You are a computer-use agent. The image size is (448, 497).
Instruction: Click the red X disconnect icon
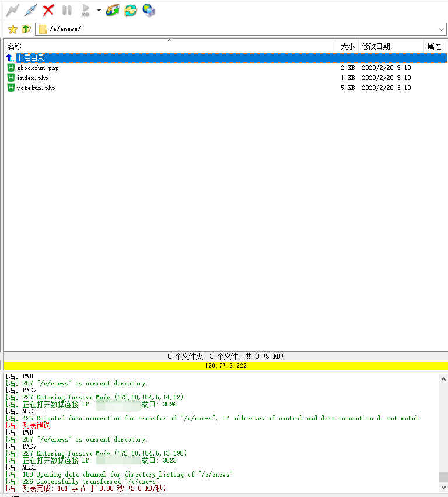click(48, 10)
